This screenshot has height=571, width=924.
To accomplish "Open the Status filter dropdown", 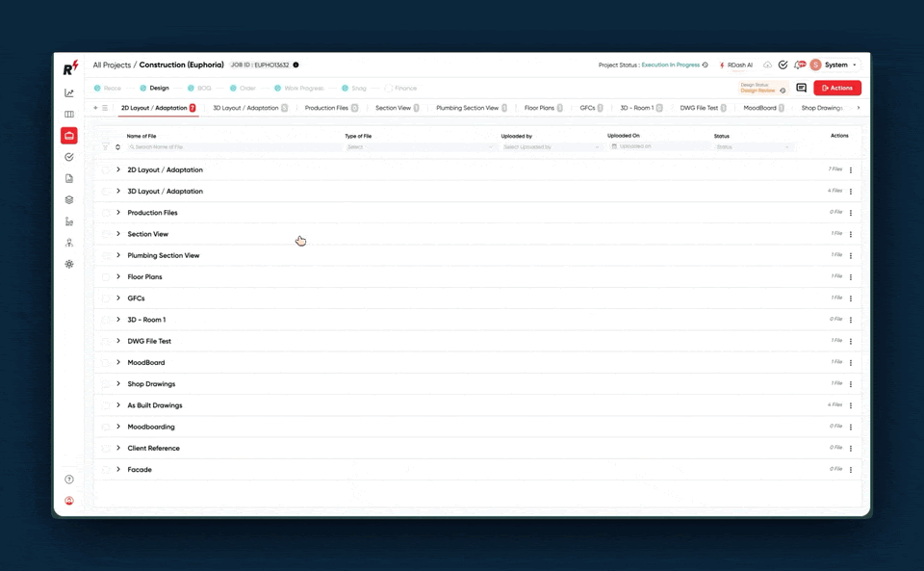I will [753, 147].
